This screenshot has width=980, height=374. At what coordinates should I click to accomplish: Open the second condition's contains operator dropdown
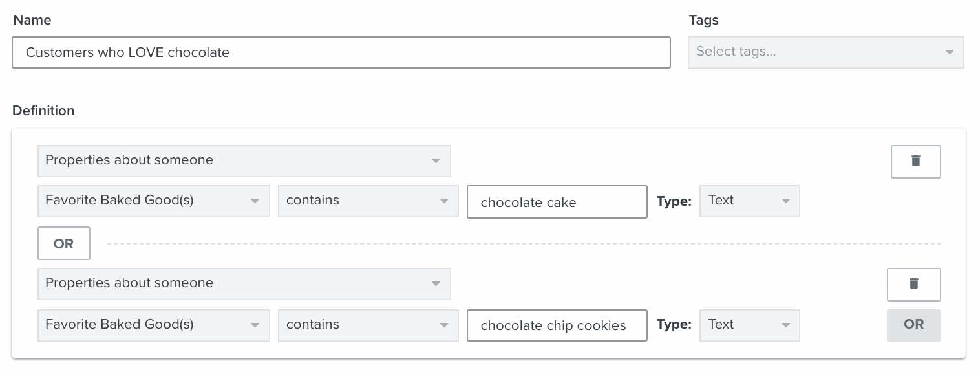[x=368, y=325]
